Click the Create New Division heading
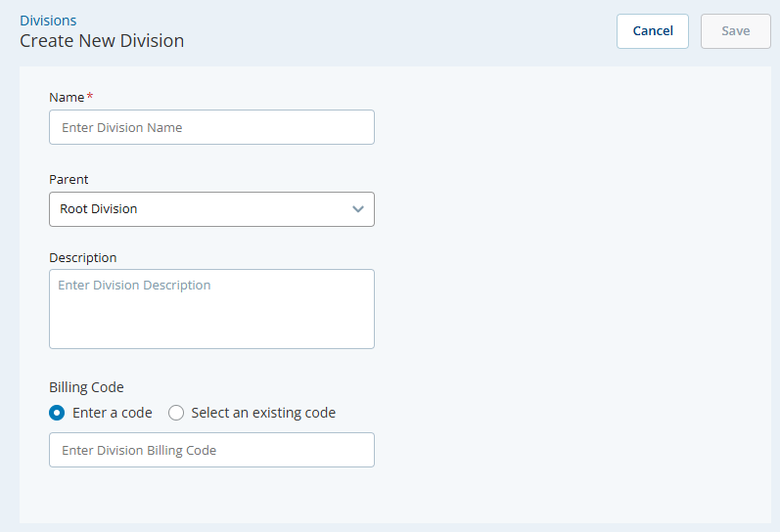This screenshot has width=780, height=532. (x=102, y=41)
